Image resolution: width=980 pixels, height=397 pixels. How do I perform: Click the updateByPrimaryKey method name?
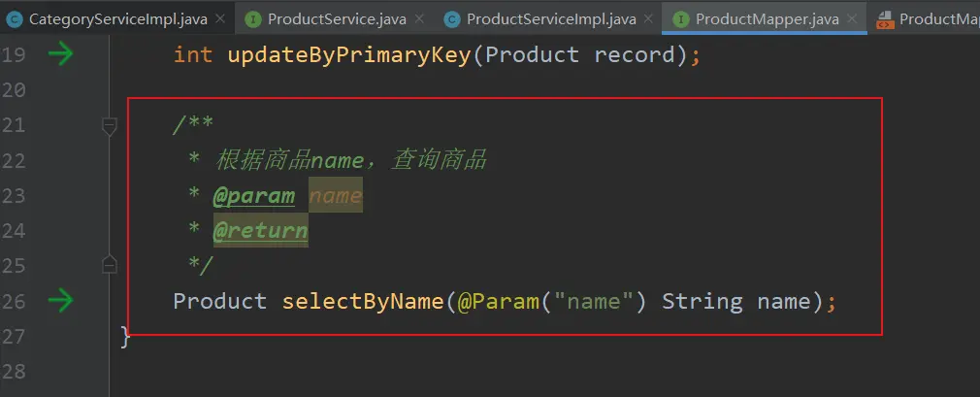[x=348, y=55]
